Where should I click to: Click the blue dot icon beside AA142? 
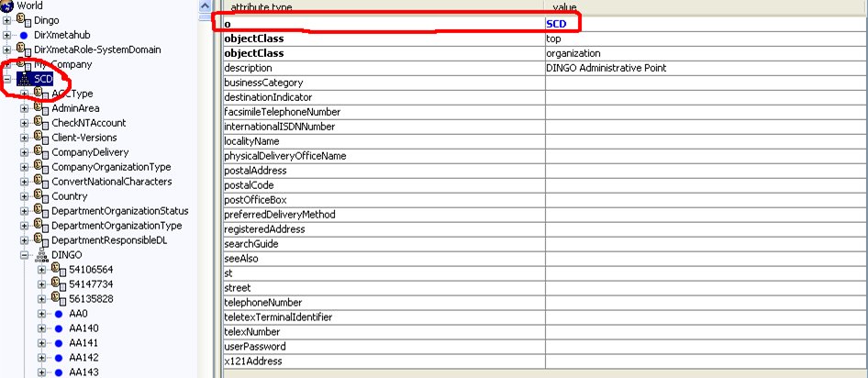pyautogui.click(x=58, y=358)
